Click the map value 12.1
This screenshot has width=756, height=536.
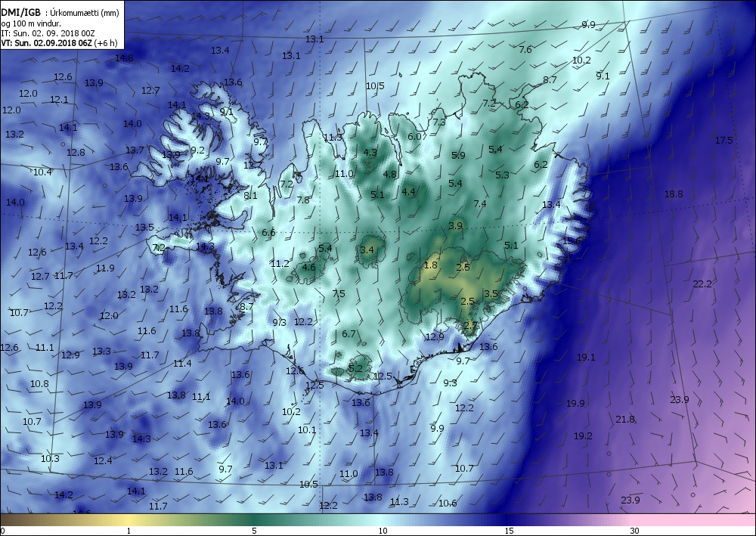pyautogui.click(x=59, y=99)
